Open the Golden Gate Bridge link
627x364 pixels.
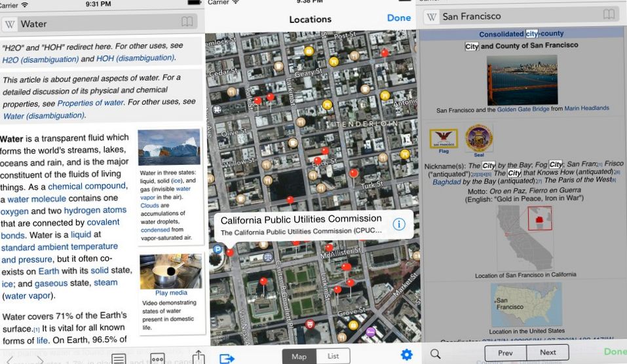coord(523,109)
